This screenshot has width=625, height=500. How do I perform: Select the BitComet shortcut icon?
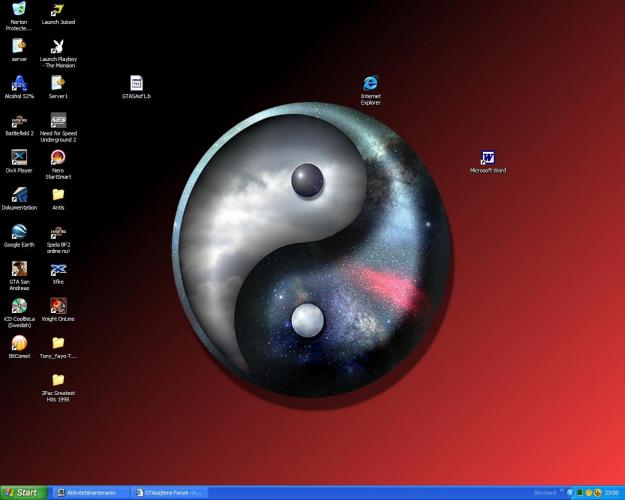tap(19, 343)
